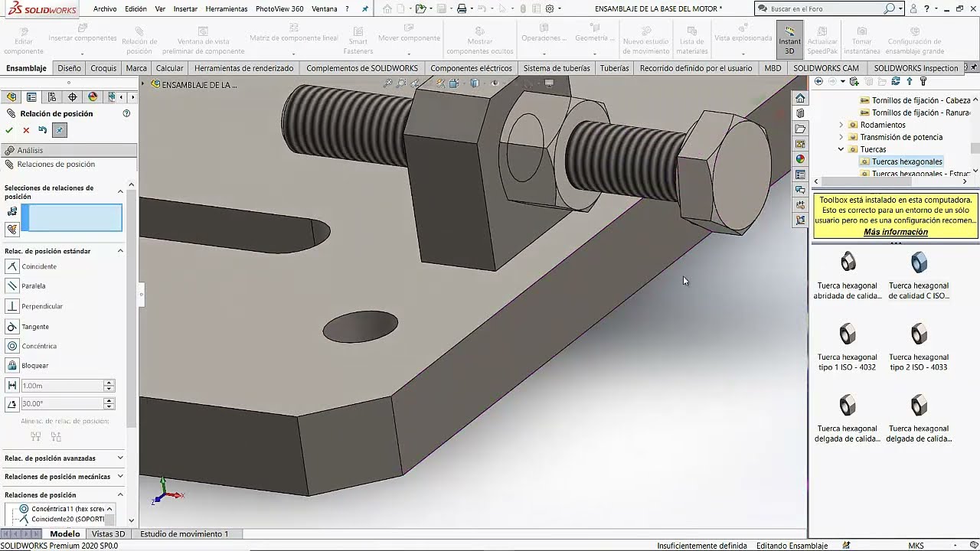Image resolution: width=980 pixels, height=551 pixels.
Task: Open the DimXpertManager crosshair tab
Action: (73, 97)
